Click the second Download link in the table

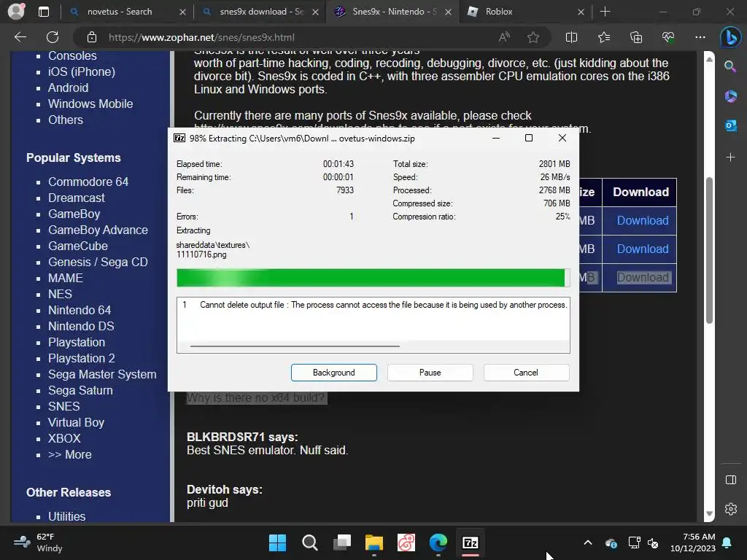point(642,249)
